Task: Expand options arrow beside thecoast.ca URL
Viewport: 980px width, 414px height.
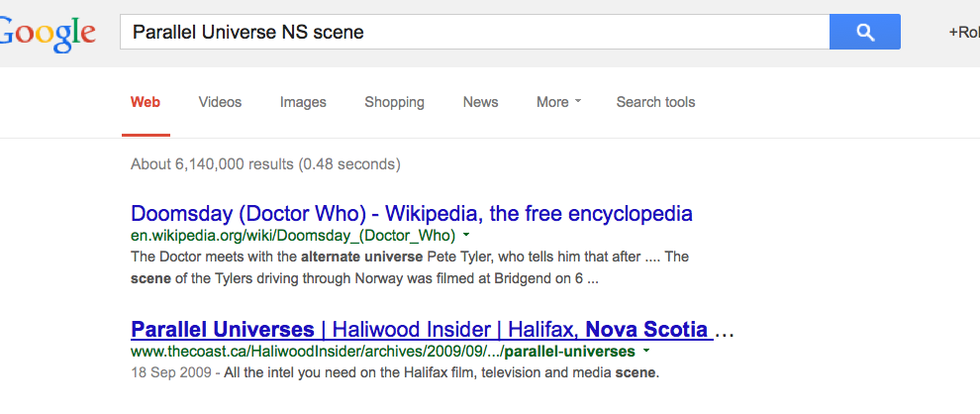Action: (646, 351)
